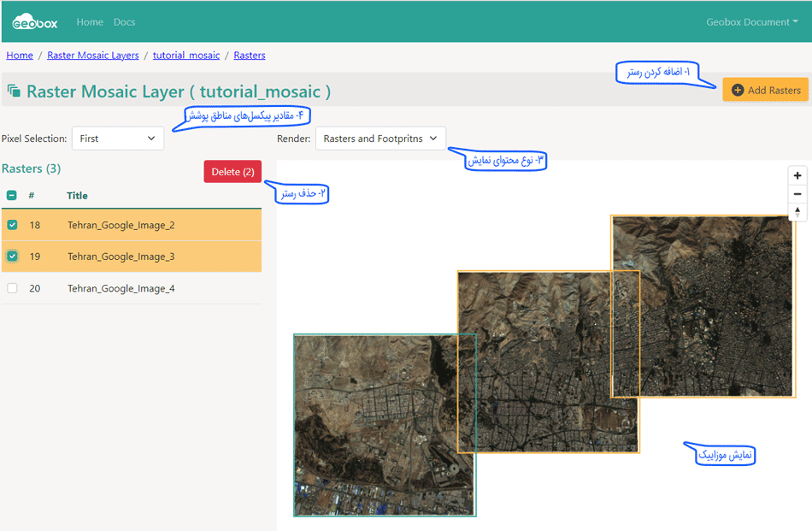The width and height of the screenshot is (812, 531).
Task: Open the Home nav item
Action: coord(90,22)
